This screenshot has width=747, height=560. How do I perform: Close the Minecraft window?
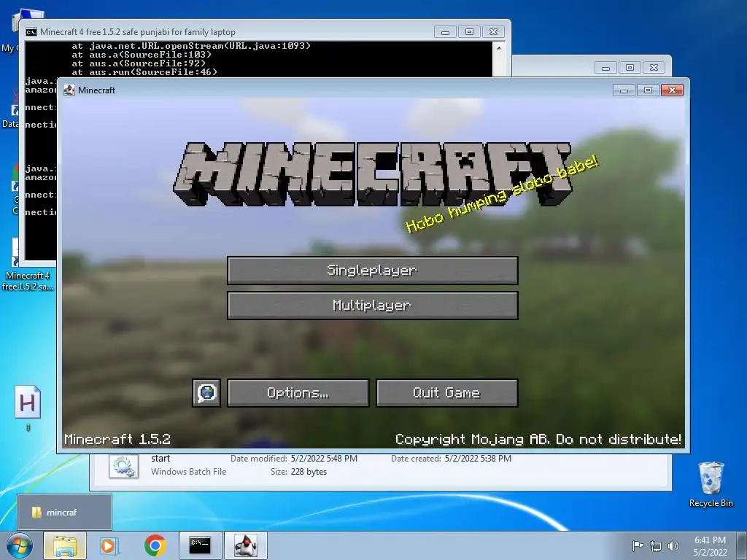(672, 90)
